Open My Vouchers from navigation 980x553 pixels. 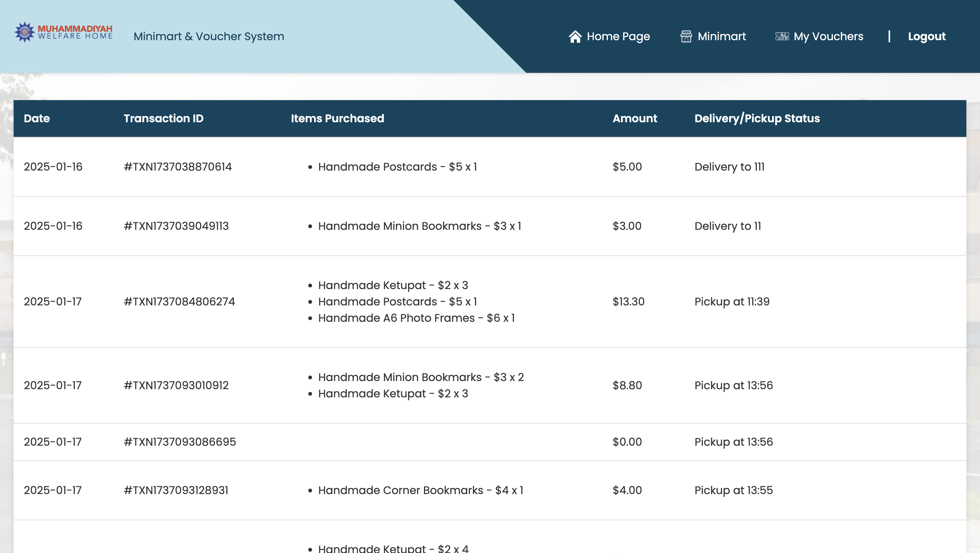(x=828, y=36)
